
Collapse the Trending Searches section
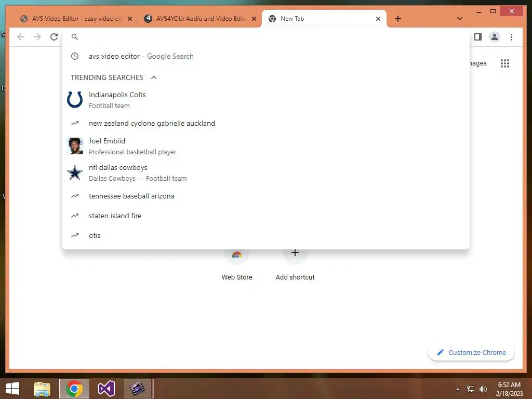coord(154,77)
